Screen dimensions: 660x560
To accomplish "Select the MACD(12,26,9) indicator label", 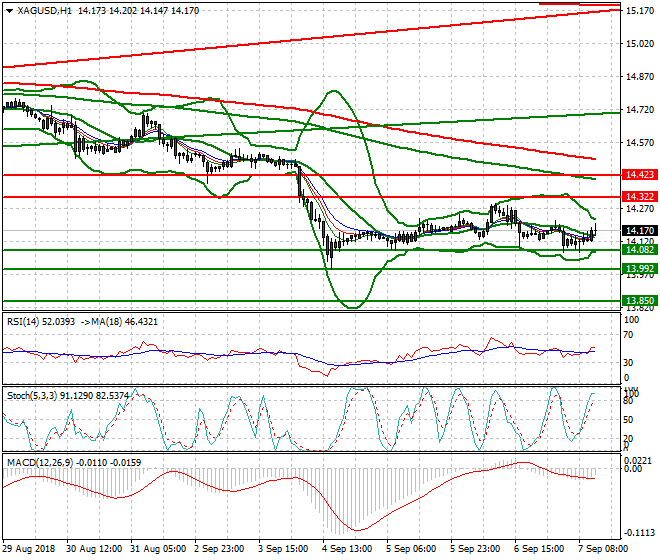I will (40, 463).
